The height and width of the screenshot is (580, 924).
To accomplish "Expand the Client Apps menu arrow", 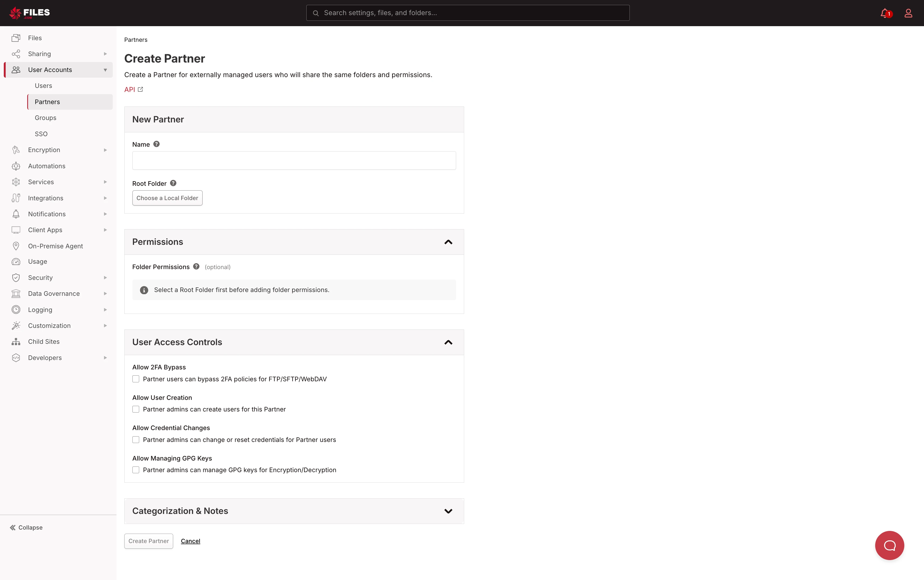I will [x=105, y=230].
